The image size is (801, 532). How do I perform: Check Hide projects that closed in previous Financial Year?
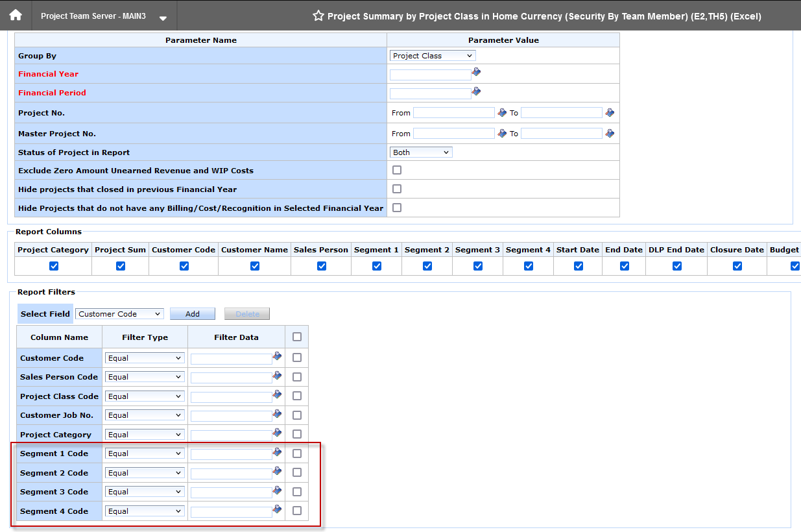[396, 189]
